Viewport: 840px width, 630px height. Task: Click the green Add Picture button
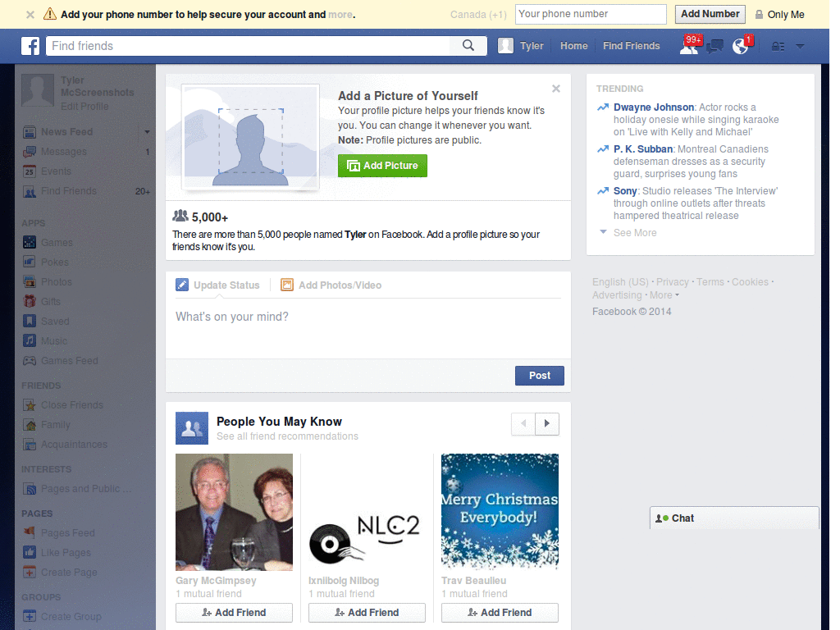point(382,166)
